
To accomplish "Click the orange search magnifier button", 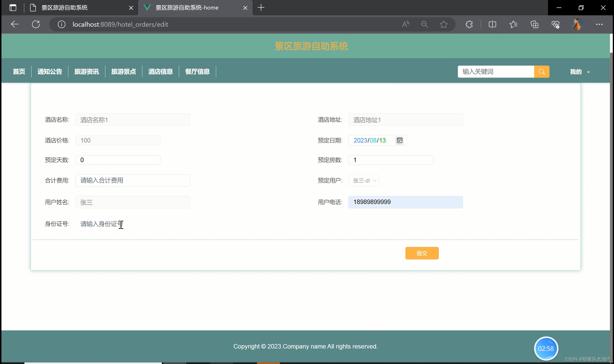I will click(x=542, y=72).
